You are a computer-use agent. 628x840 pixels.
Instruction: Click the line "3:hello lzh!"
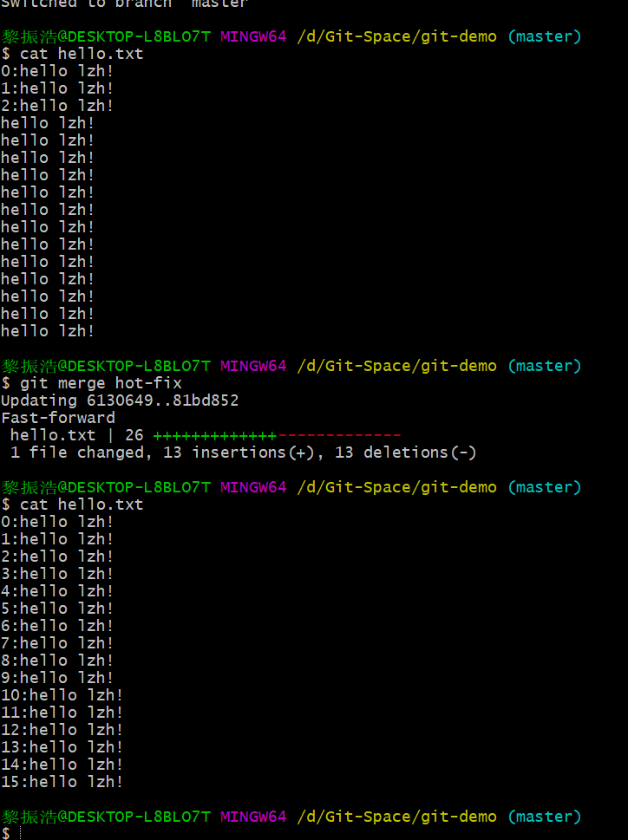click(57, 574)
